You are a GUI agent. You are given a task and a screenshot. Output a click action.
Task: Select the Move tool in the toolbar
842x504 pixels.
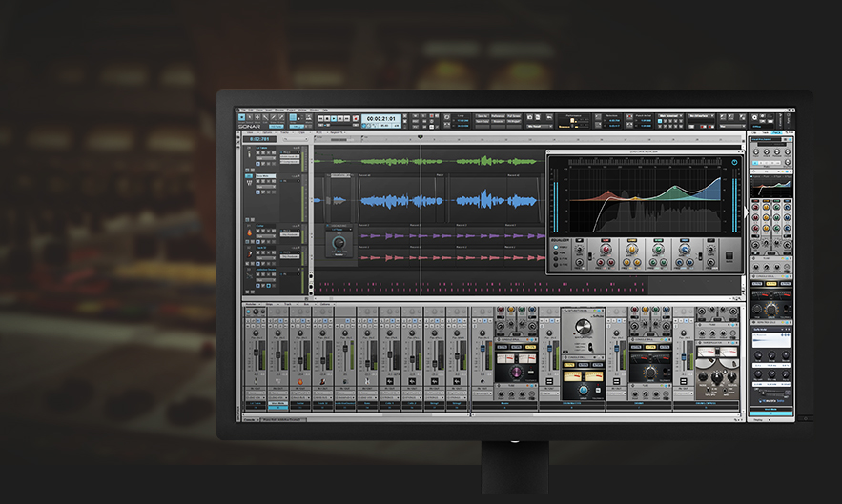pos(257,117)
